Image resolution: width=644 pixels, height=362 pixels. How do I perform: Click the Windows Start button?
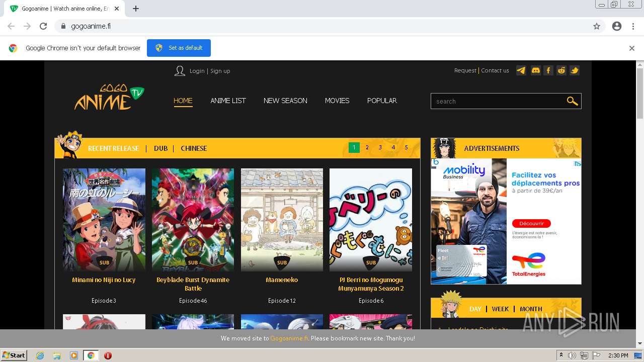(x=14, y=355)
